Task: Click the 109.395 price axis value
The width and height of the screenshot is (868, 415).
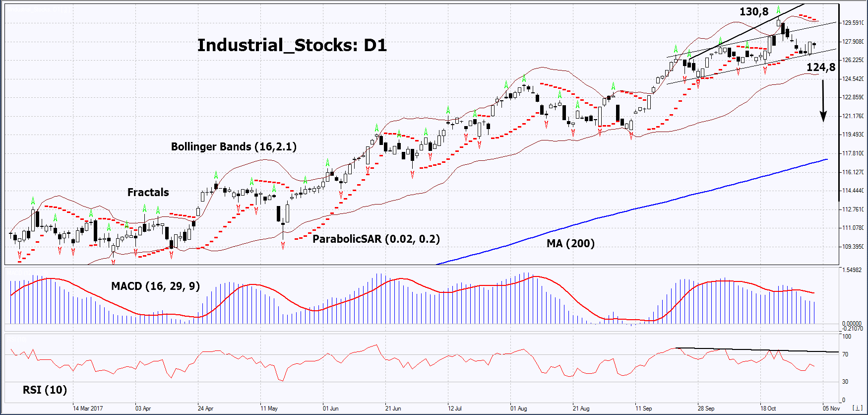Action: point(853,247)
